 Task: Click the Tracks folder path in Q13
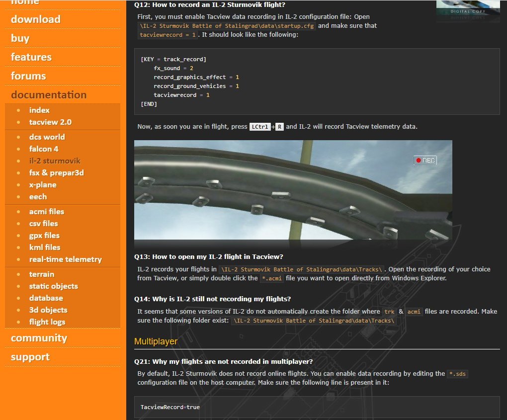click(x=301, y=270)
